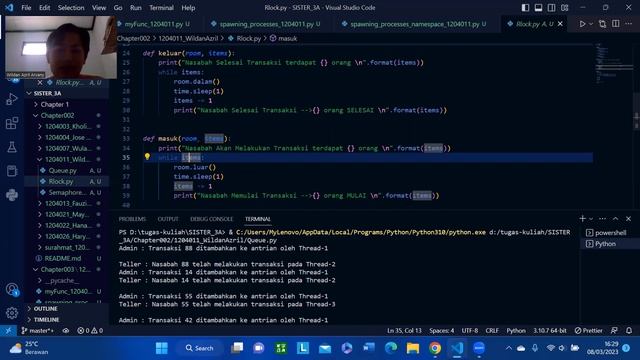This screenshot has width=640, height=360.
Task: Add a new terminal with plus icon
Action: click(x=582, y=219)
